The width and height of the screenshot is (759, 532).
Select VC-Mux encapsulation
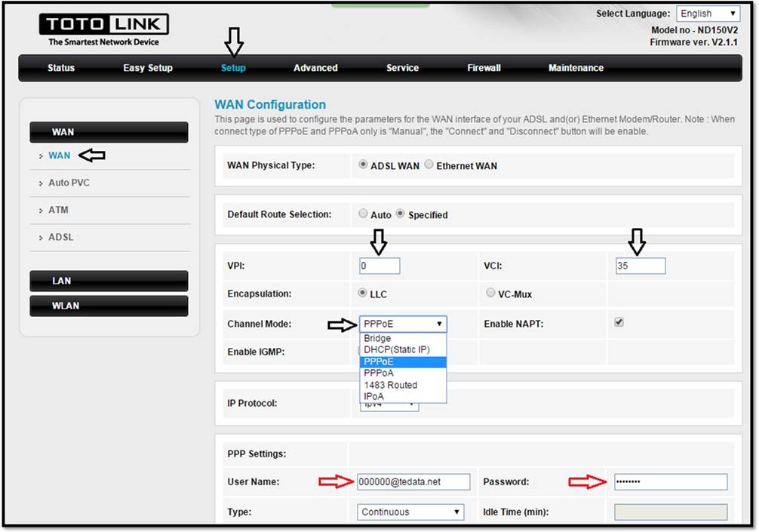point(490,293)
